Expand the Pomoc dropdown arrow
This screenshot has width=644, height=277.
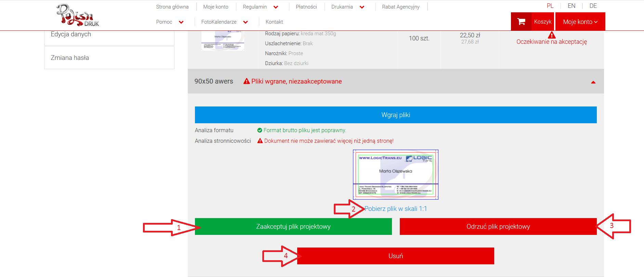(181, 22)
